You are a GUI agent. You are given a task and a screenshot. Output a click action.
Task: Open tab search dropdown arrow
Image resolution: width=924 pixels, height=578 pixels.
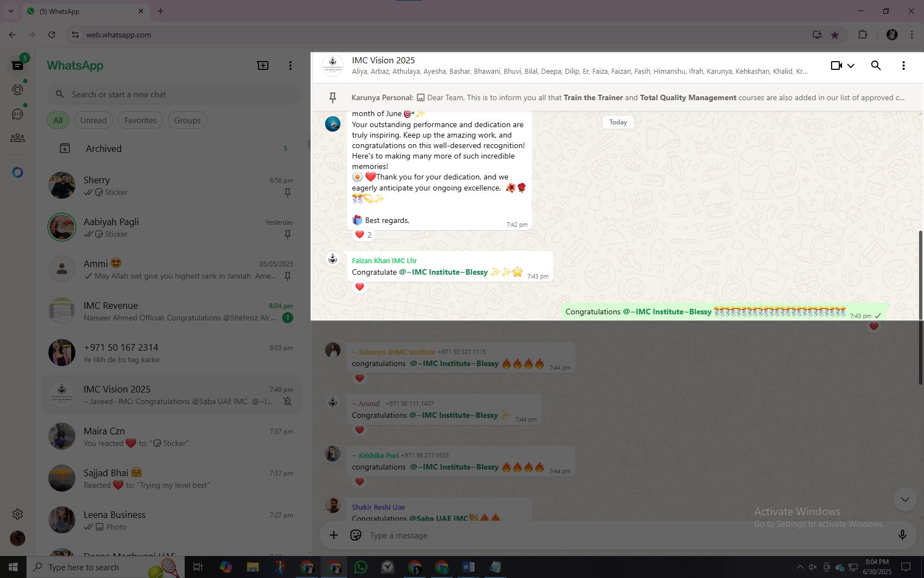pos(10,11)
